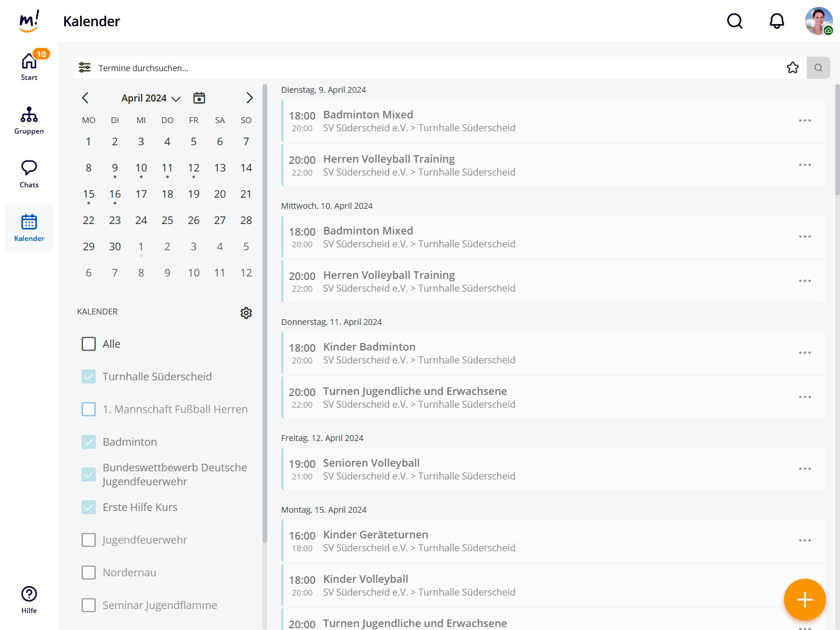Check the Alle calendars checkbox
The image size is (840, 630).
click(89, 344)
